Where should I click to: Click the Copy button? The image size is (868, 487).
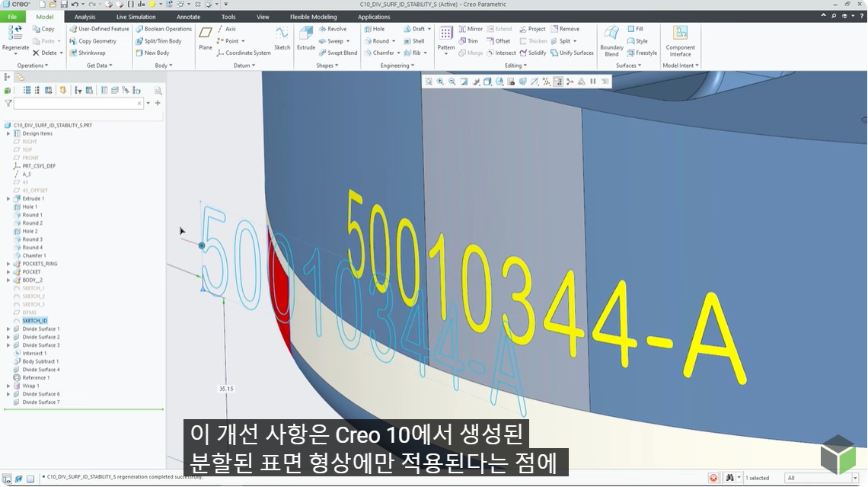coord(43,29)
